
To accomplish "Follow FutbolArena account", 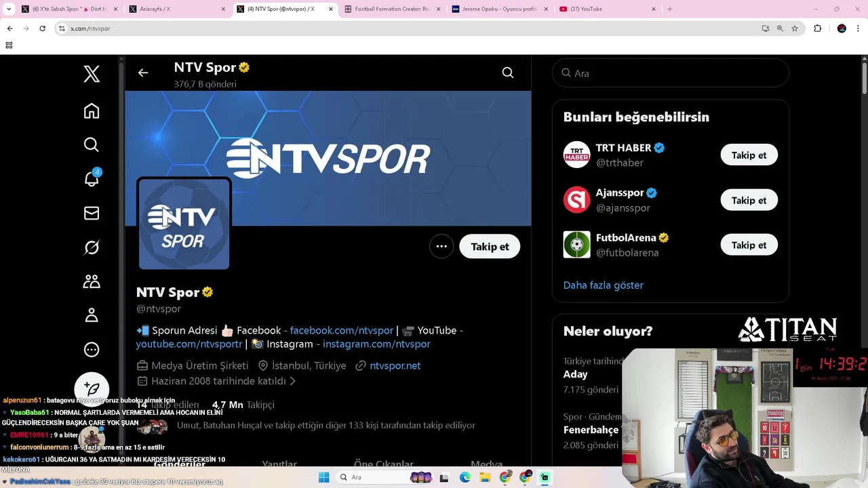I will click(749, 245).
